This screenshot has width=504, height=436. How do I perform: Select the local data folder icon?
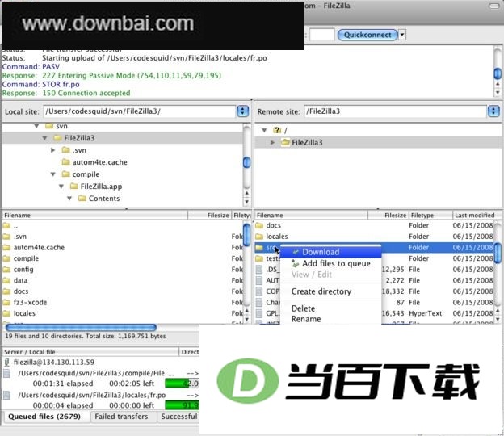[x=6, y=280]
